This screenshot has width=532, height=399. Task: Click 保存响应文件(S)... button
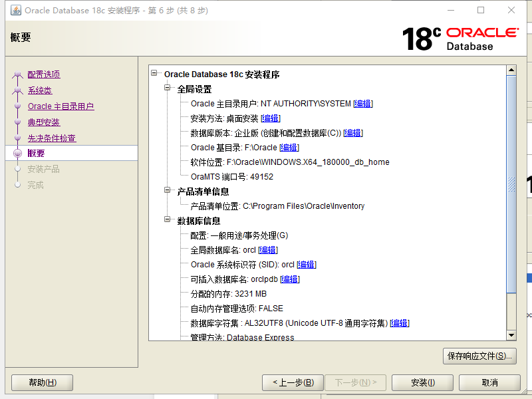pos(479,356)
